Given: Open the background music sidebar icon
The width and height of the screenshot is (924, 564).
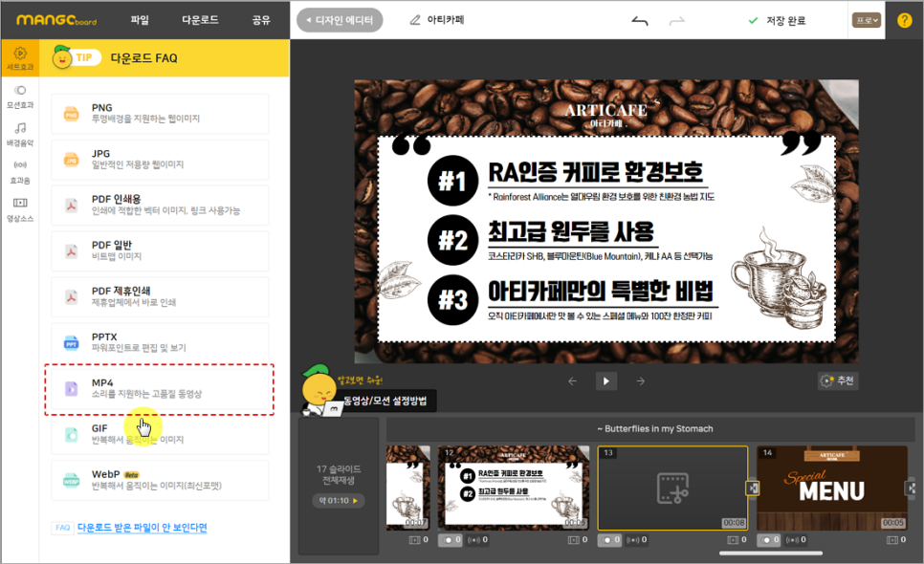Looking at the screenshot, I should point(20,128).
